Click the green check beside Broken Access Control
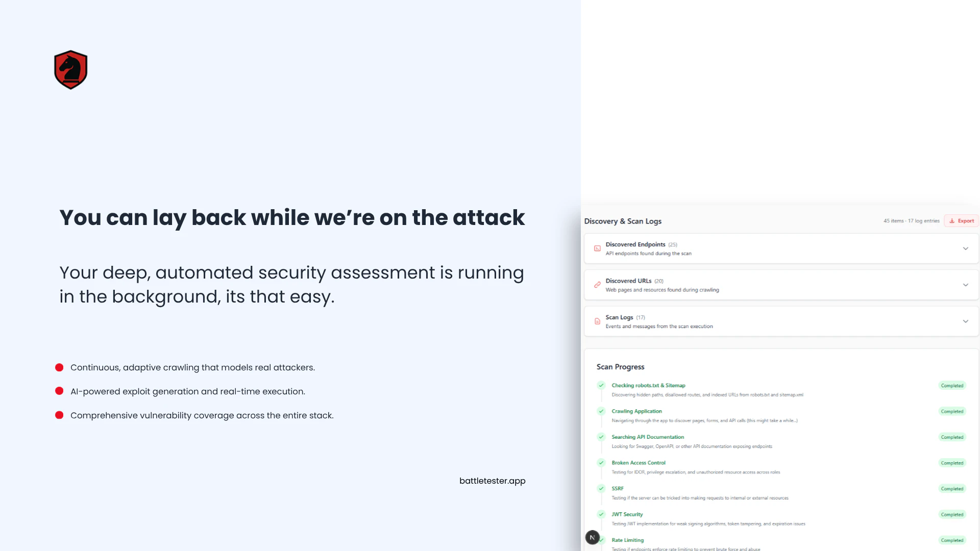This screenshot has height=551, width=980. 601,463
